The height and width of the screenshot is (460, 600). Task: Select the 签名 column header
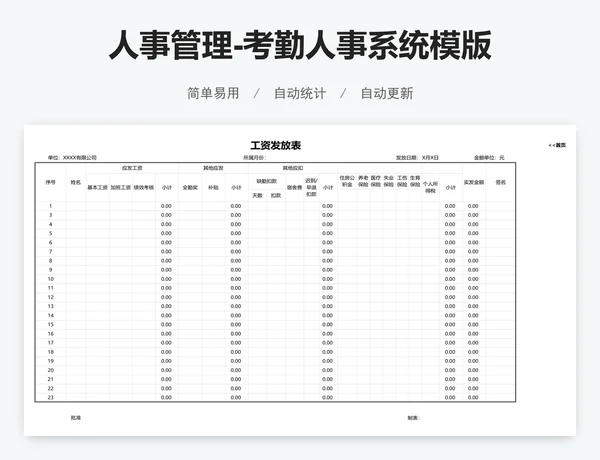tap(501, 182)
